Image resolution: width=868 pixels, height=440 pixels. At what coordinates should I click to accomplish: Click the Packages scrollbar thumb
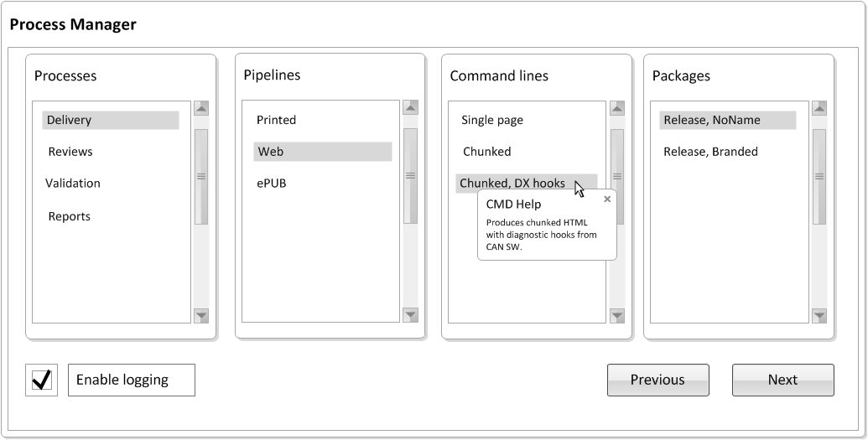click(x=819, y=177)
